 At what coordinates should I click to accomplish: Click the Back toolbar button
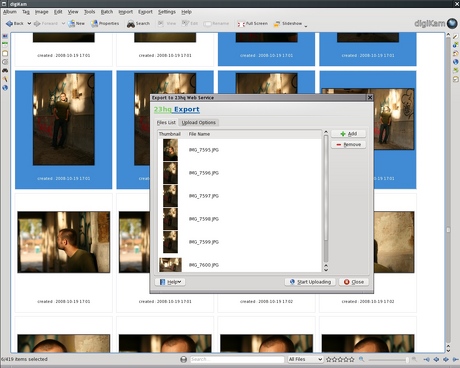15,24
